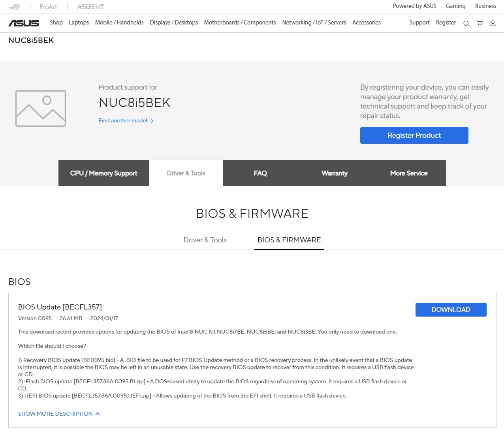The image size is (504, 437).
Task: Collapse the Show More Description expander
Action: [59, 414]
